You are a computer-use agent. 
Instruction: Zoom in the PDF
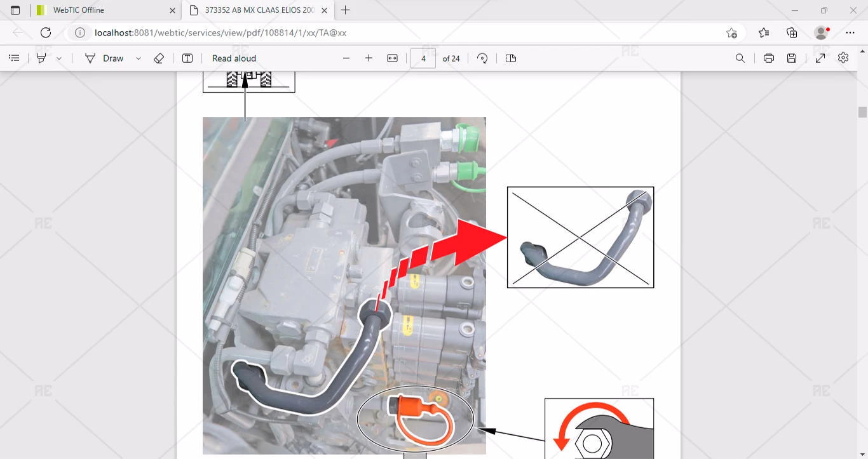pos(369,58)
